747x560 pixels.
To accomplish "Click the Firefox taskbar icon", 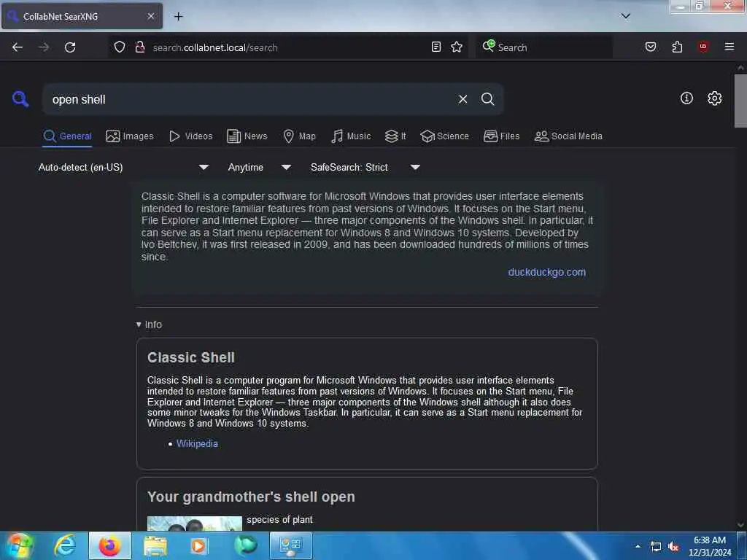I will (x=110, y=545).
